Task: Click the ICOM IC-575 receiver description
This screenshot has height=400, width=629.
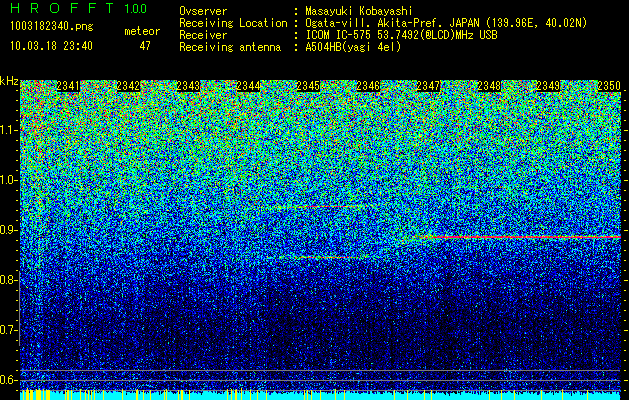Action: point(401,35)
